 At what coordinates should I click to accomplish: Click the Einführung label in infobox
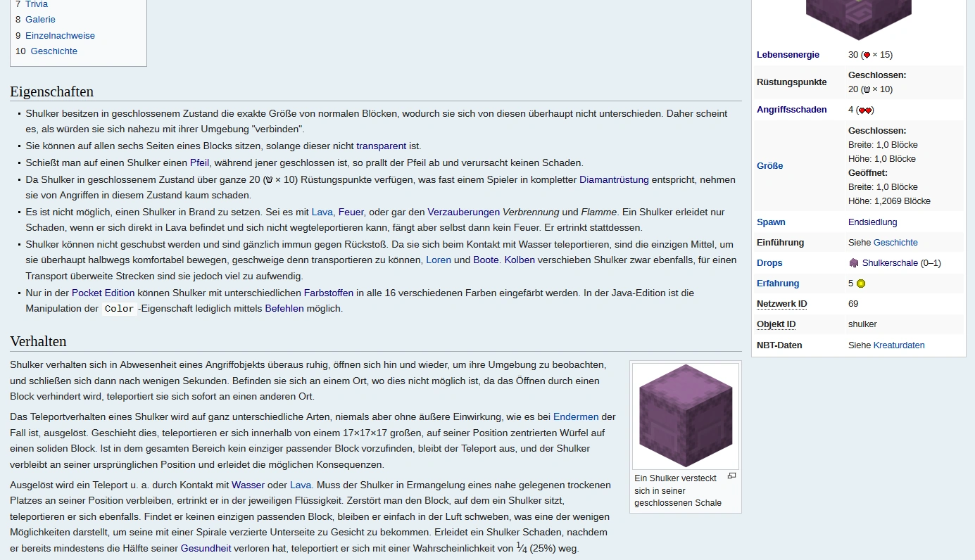[x=780, y=243]
